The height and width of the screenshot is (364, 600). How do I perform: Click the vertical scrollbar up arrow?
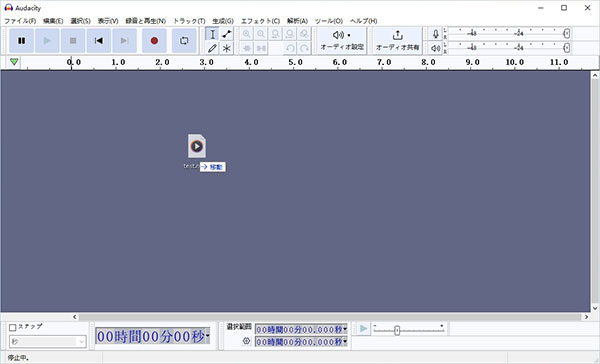pyautogui.click(x=595, y=75)
